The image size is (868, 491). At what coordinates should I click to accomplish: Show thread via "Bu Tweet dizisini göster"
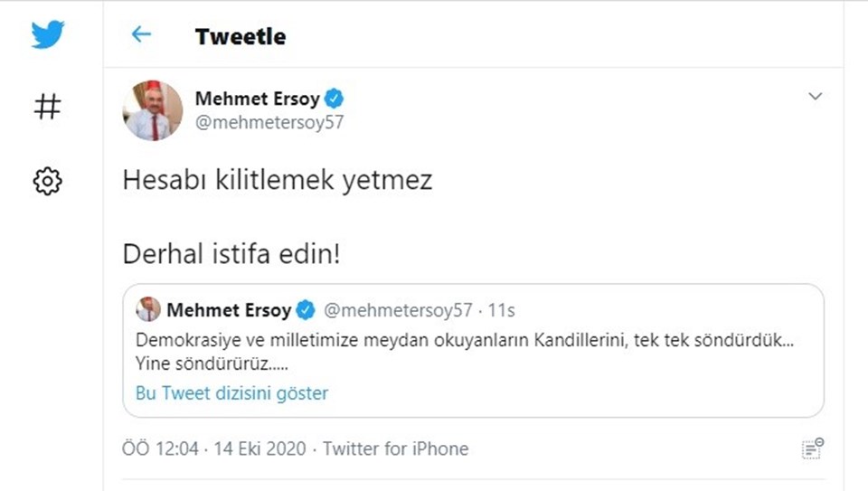pos(231,393)
